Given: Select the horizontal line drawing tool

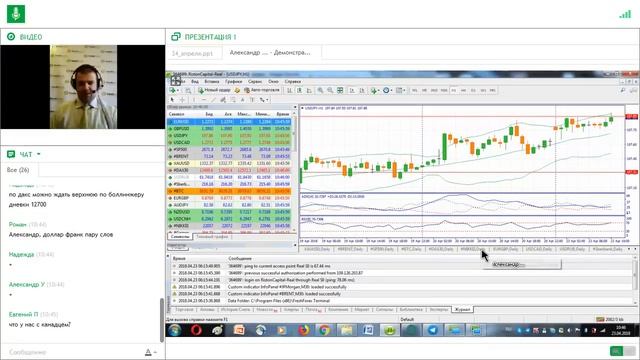Looking at the screenshot, I should (204, 100).
